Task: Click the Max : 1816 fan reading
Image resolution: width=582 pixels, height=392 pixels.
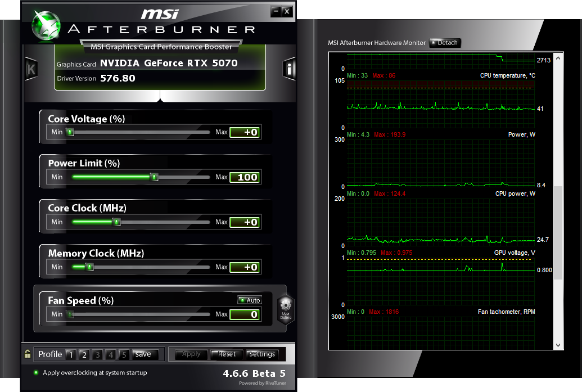Action: [384, 312]
